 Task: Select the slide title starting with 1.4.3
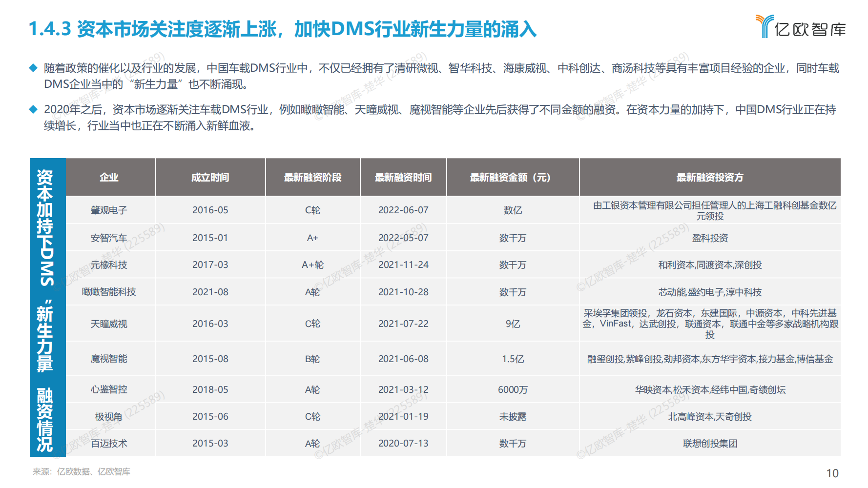(283, 29)
